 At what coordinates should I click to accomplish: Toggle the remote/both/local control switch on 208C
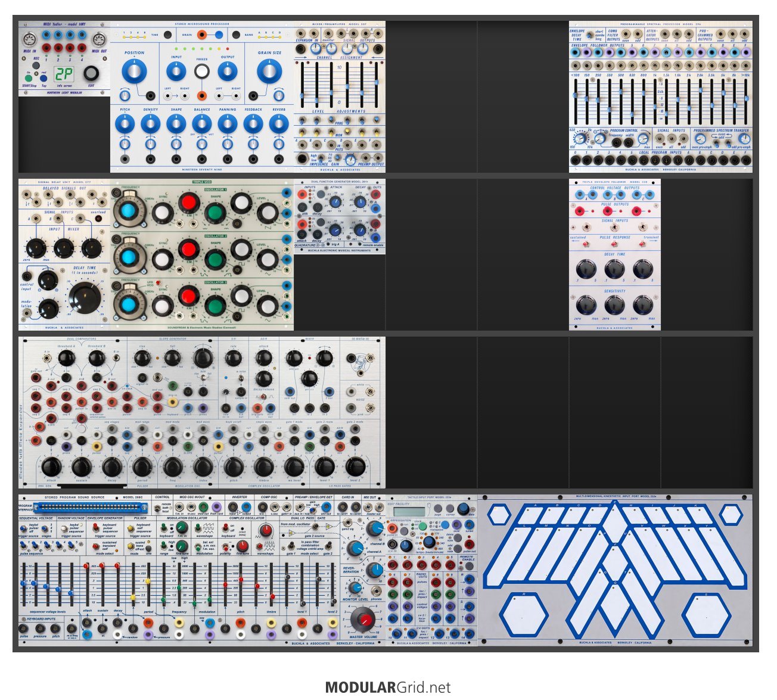[x=157, y=508]
